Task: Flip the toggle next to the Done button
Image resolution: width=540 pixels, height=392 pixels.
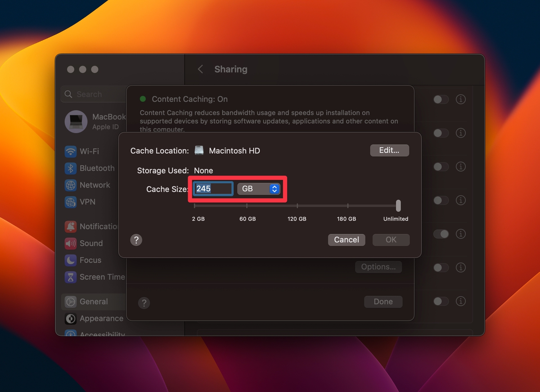Action: point(441,302)
